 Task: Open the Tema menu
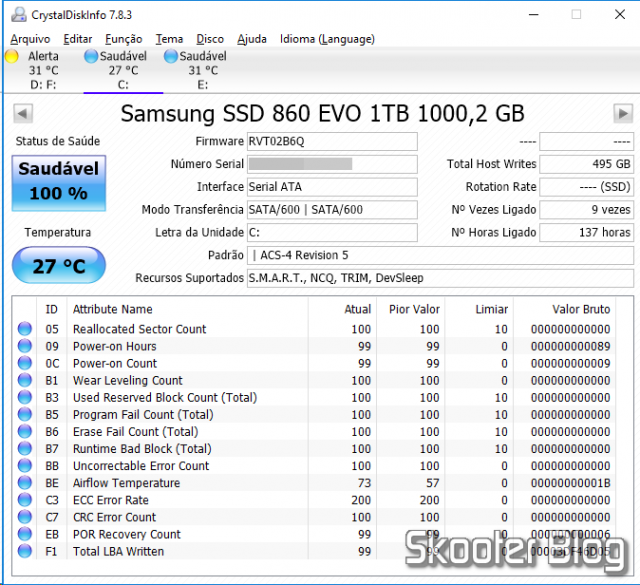tap(169, 39)
